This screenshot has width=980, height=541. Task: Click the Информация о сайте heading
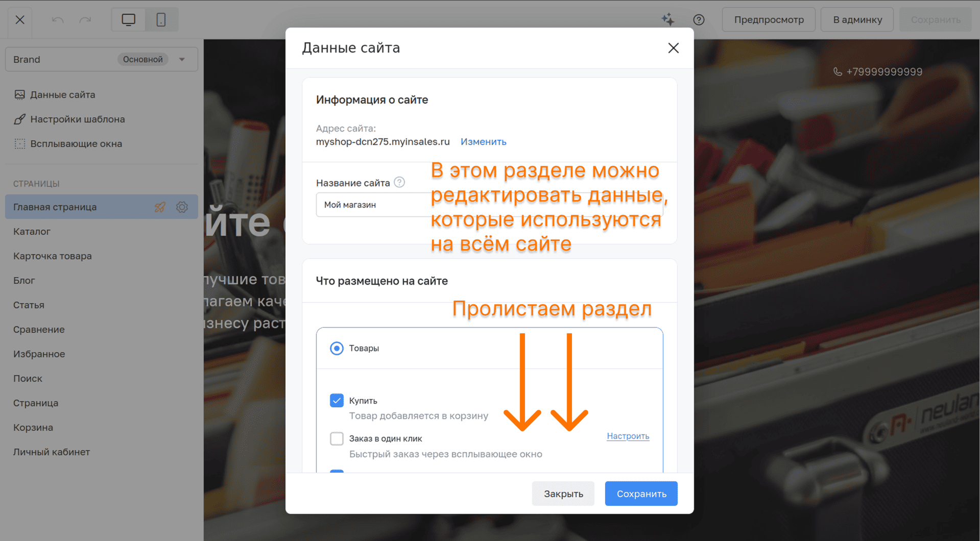click(x=372, y=100)
